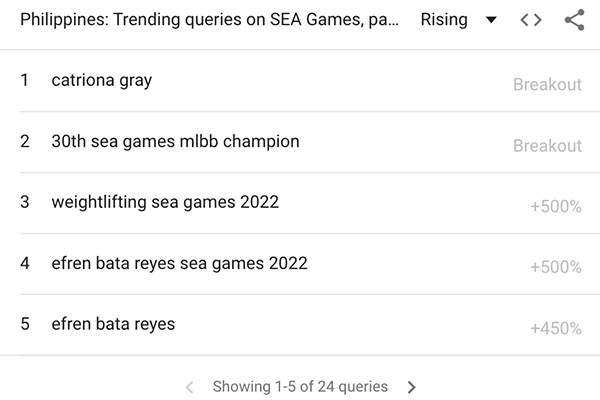Click the Breakout value for catriona gray

[x=547, y=85]
